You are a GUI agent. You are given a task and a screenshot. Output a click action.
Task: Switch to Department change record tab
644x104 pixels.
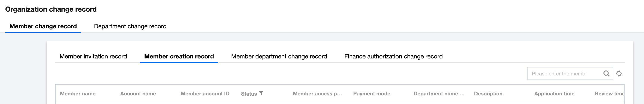click(130, 26)
